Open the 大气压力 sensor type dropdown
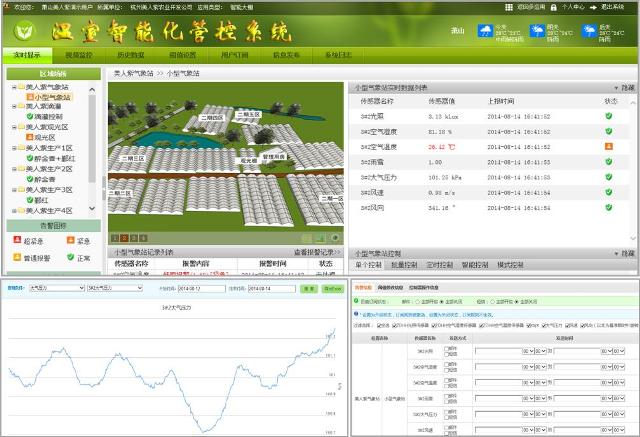640x437 pixels. click(x=56, y=287)
